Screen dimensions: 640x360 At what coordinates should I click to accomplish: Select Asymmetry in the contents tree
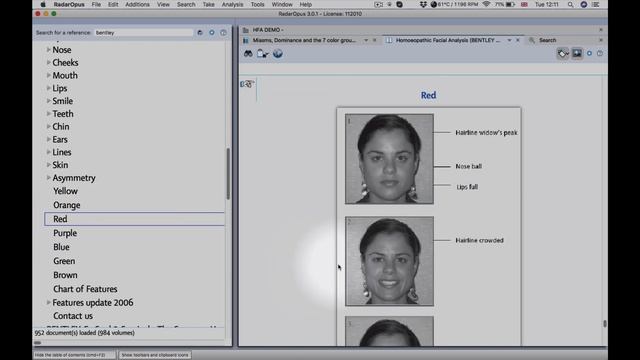click(x=74, y=178)
